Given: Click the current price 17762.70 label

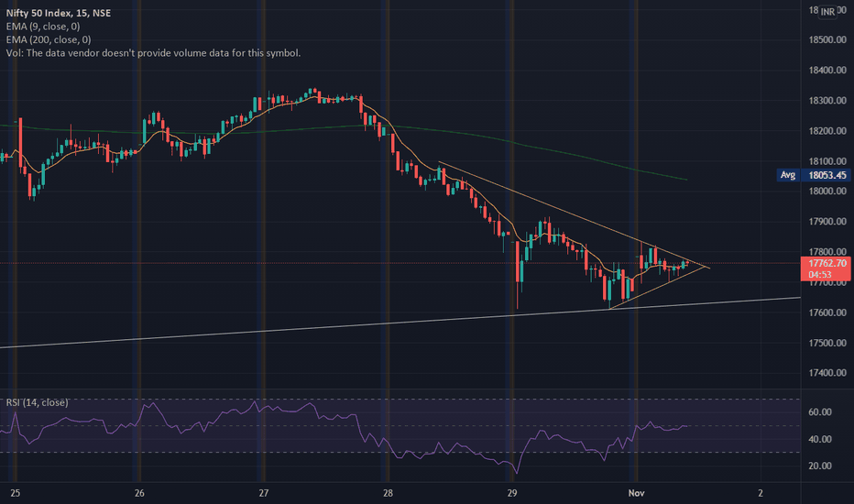Looking at the screenshot, I should [826, 268].
